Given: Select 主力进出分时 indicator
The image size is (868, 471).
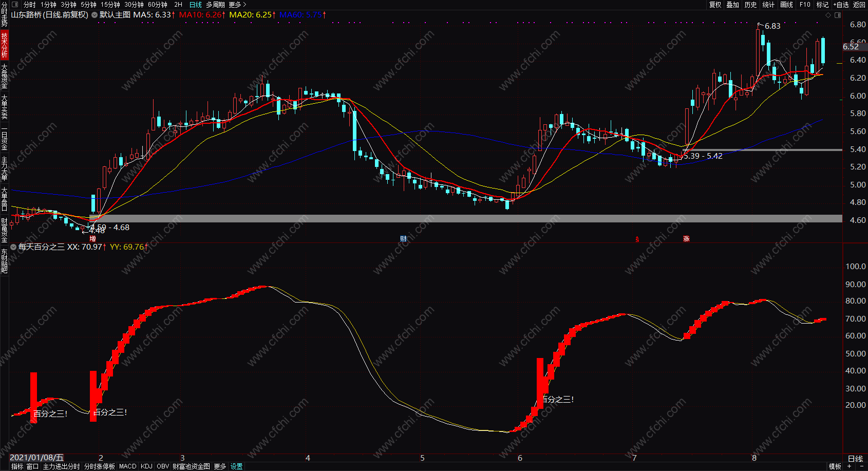Looking at the screenshot, I should [x=61, y=466].
